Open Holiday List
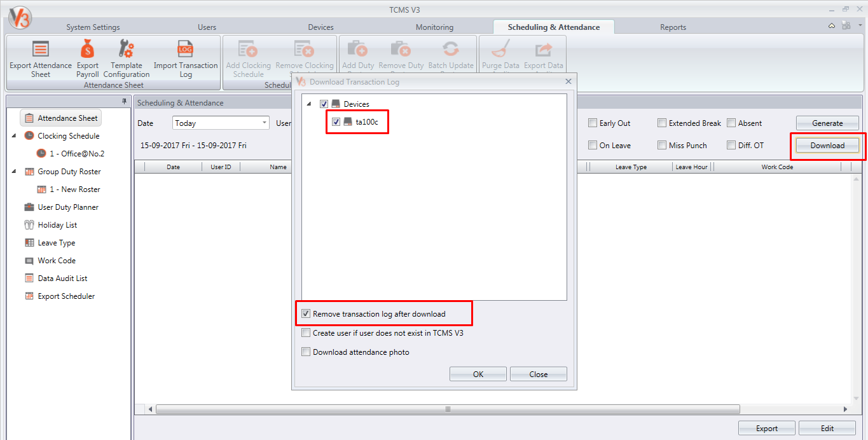The image size is (868, 440). click(x=50, y=225)
